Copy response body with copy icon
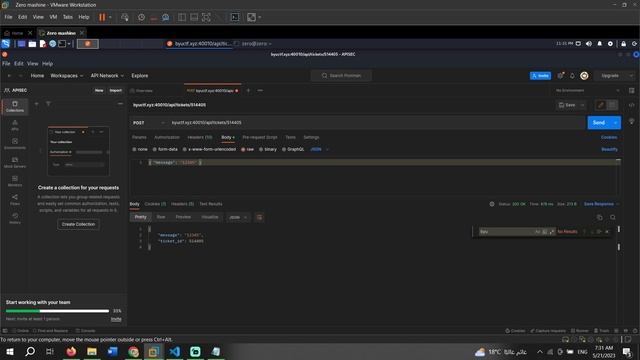Screen dimensions: 640x360 pos(600,217)
